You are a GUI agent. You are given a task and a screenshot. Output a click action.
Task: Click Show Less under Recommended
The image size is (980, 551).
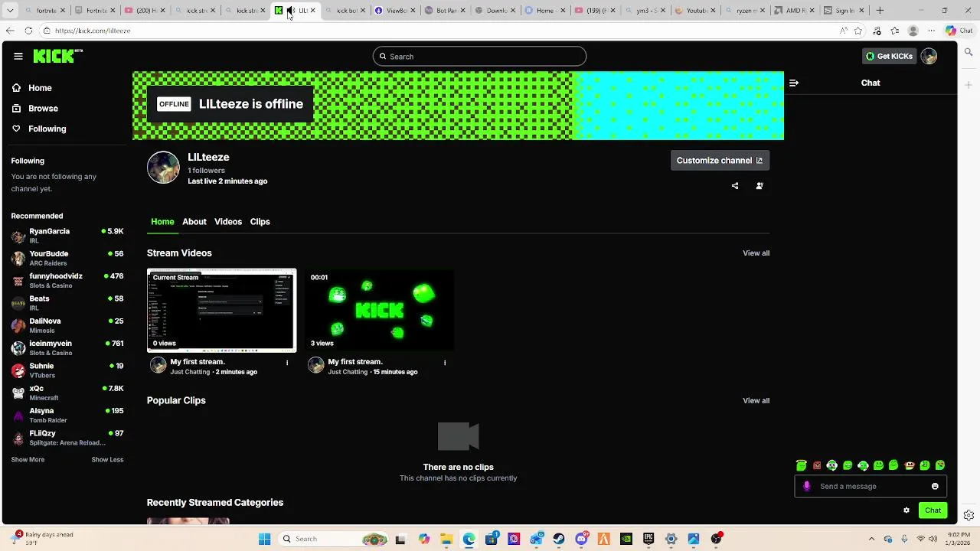(x=107, y=460)
